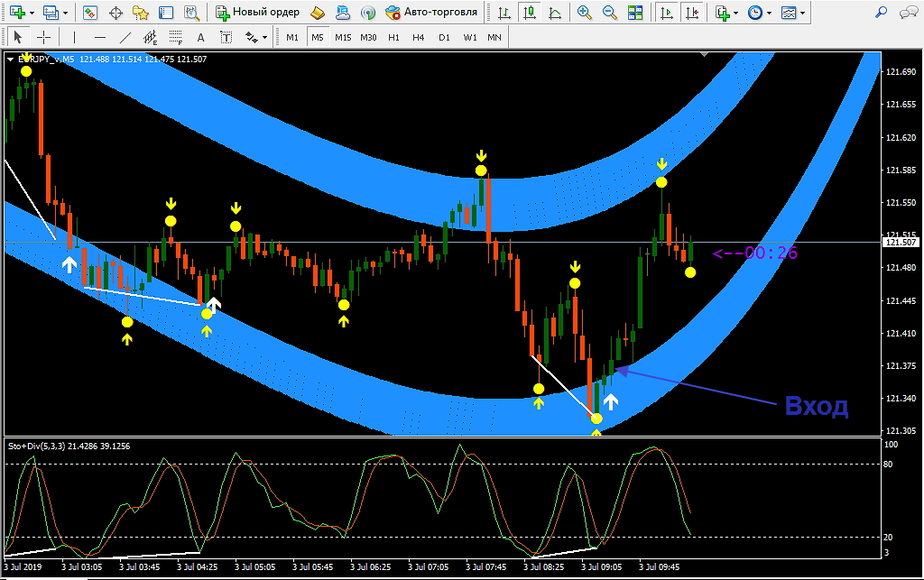This screenshot has width=924, height=580.
Task: Open the search magnifier
Action: (x=881, y=13)
